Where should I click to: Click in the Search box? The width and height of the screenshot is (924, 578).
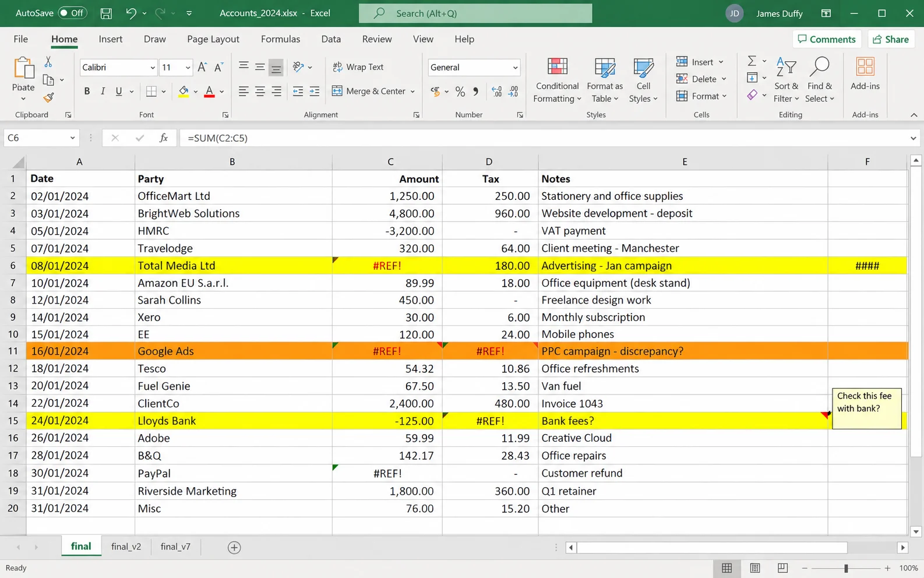point(475,13)
